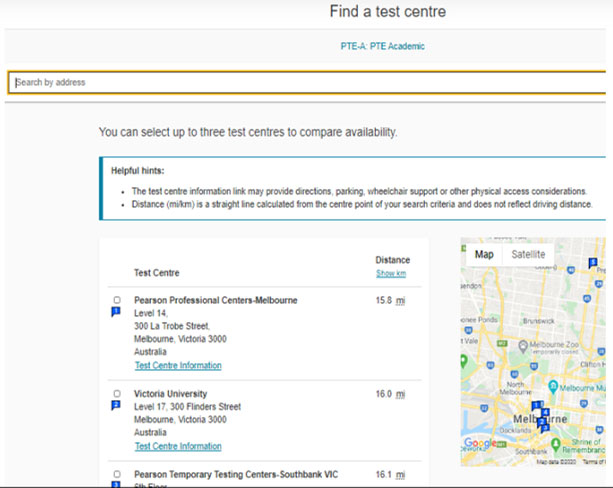Open Test Centre Information for Pearson Professional Centers-Melbourne
The width and height of the screenshot is (613, 488).
[x=178, y=365]
